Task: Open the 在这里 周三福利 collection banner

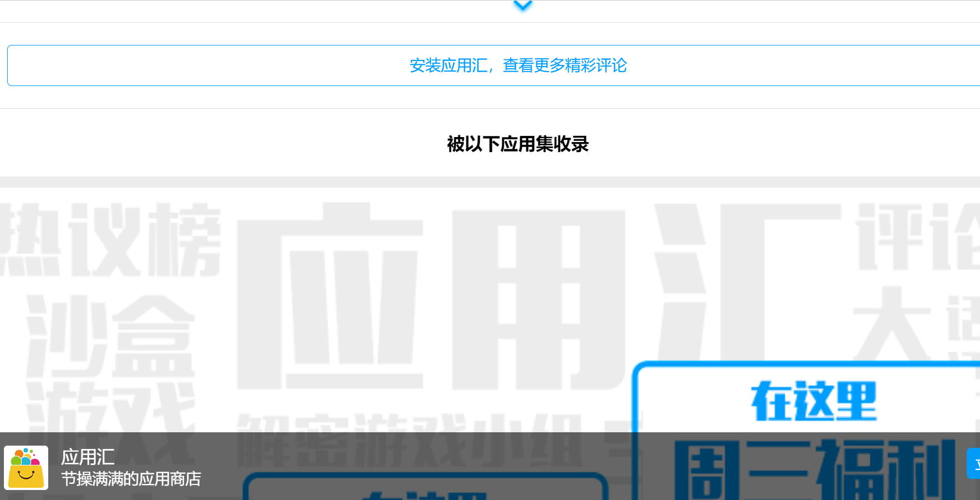Action: pyautogui.click(x=806, y=431)
